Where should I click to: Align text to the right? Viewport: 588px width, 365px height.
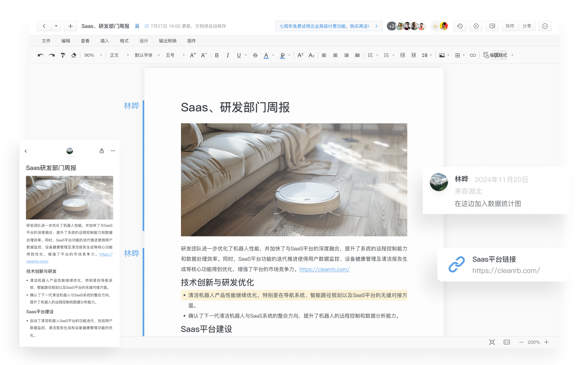347,55
